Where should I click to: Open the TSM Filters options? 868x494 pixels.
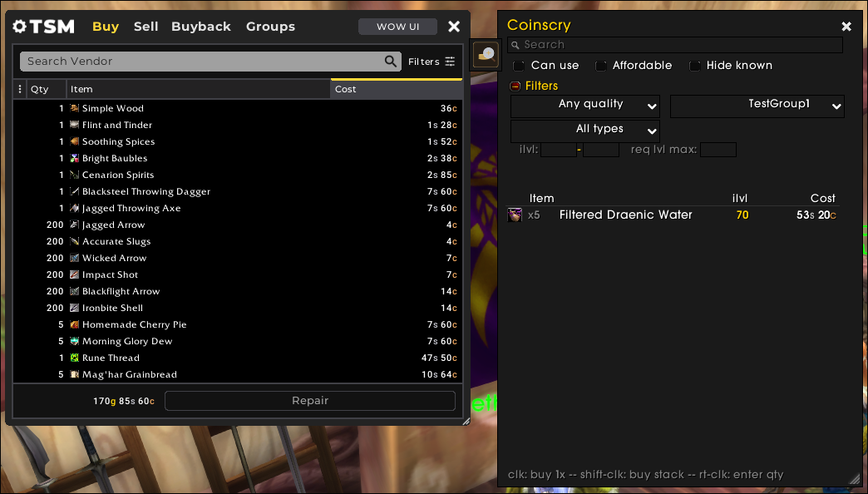pyautogui.click(x=432, y=62)
